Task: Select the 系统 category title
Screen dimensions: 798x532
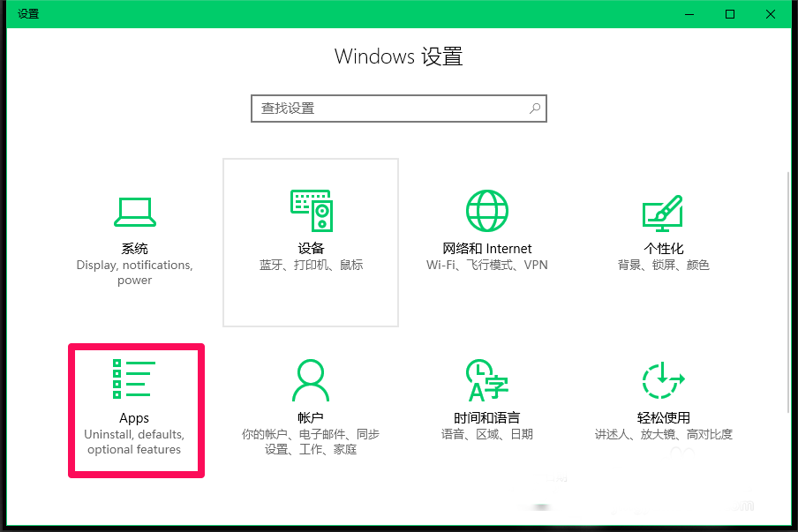Action: point(134,249)
